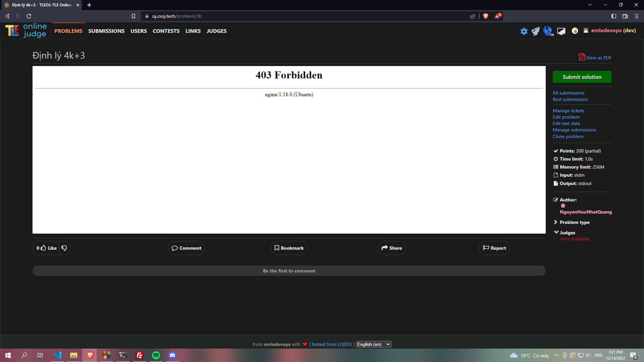Open the English (en) language dropdown
644x362 pixels.
[373, 344]
